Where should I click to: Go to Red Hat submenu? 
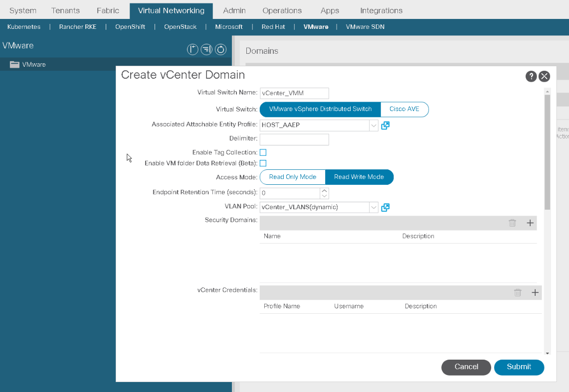tap(273, 27)
